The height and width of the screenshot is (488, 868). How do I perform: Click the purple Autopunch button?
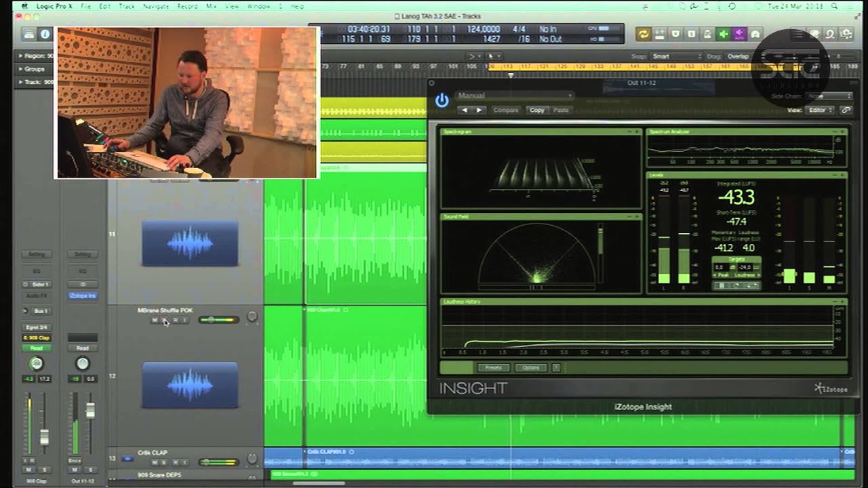click(x=739, y=34)
